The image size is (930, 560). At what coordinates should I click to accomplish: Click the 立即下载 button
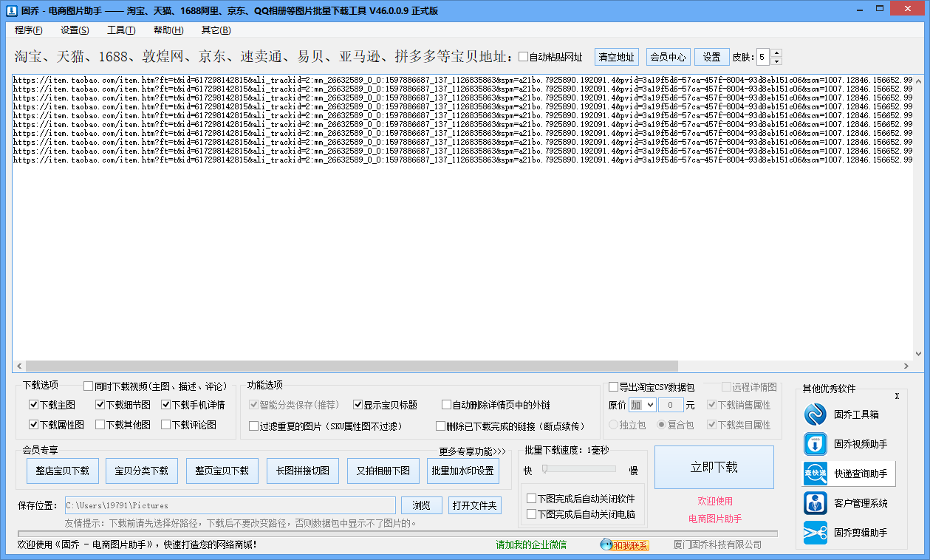click(x=714, y=467)
